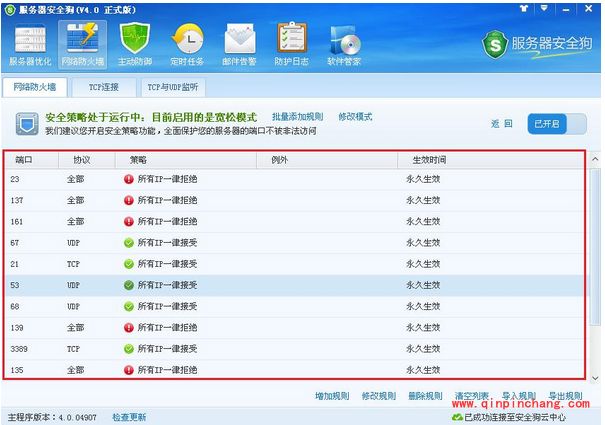Click the red reject icon for port 135
The image size is (605, 425).
(128, 370)
